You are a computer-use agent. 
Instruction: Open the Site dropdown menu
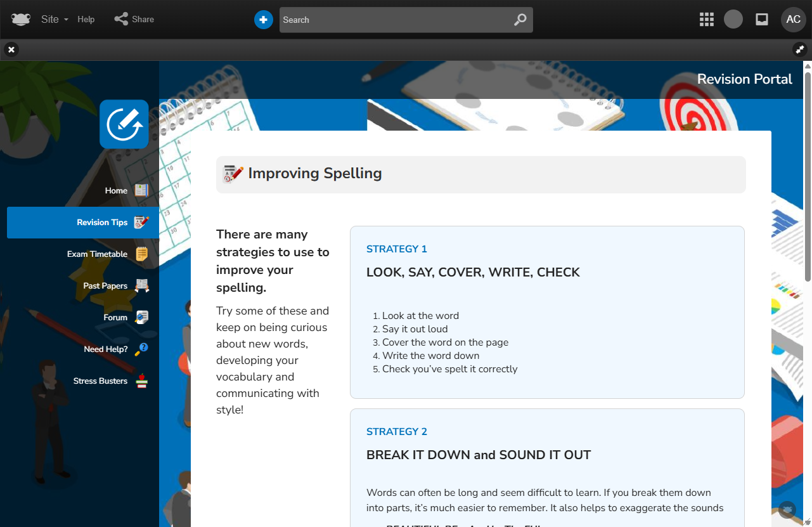[x=55, y=19]
